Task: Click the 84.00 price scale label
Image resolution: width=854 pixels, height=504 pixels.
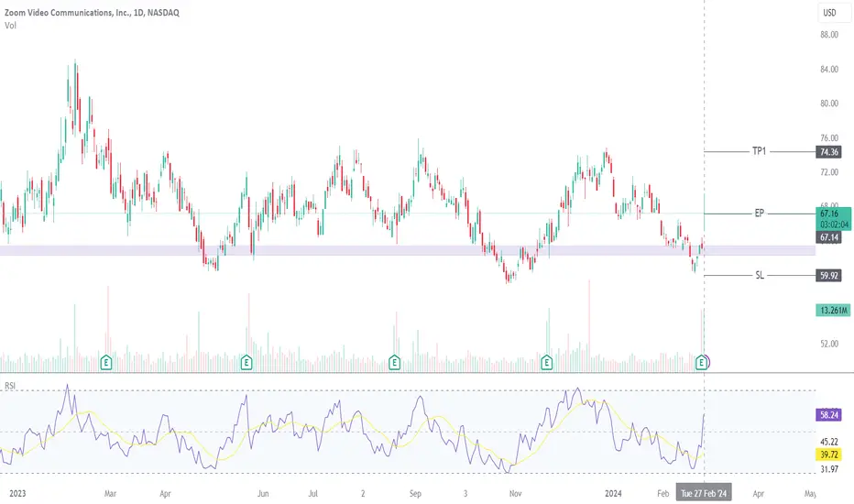Action: point(829,70)
